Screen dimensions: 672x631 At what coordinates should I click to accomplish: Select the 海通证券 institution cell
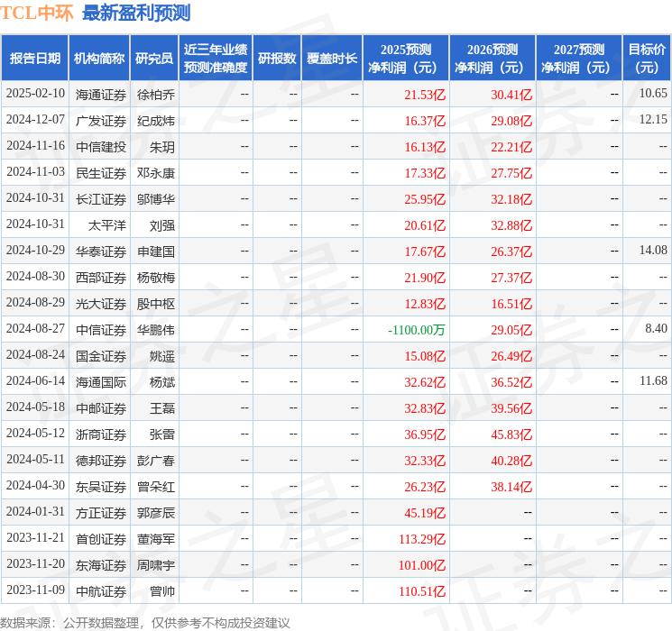[x=101, y=95]
